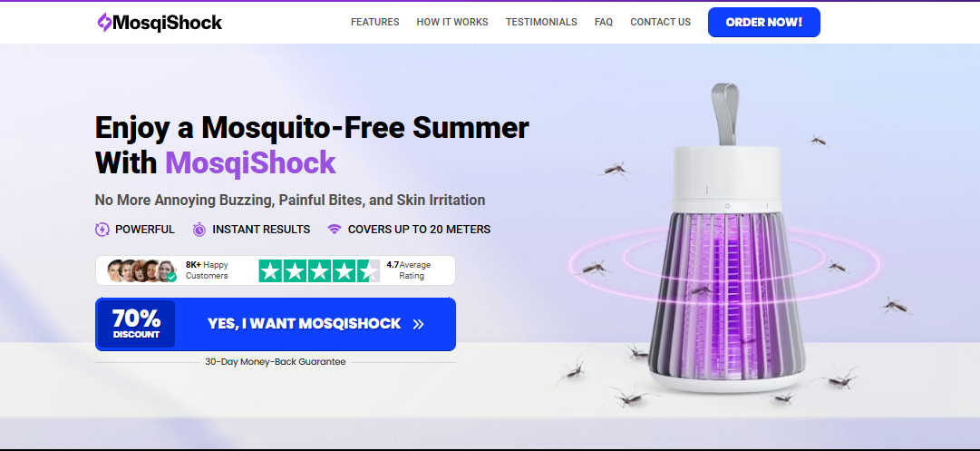Image resolution: width=980 pixels, height=451 pixels.
Task: Click YES, I WANT MOSQISHOCK button
Action: [276, 324]
